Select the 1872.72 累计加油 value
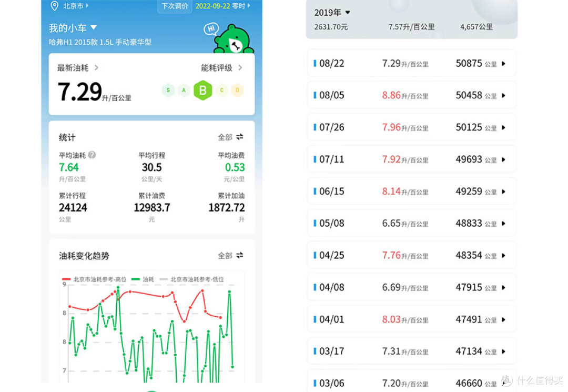Image resolution: width=568 pixels, height=392 pixels. (x=226, y=208)
